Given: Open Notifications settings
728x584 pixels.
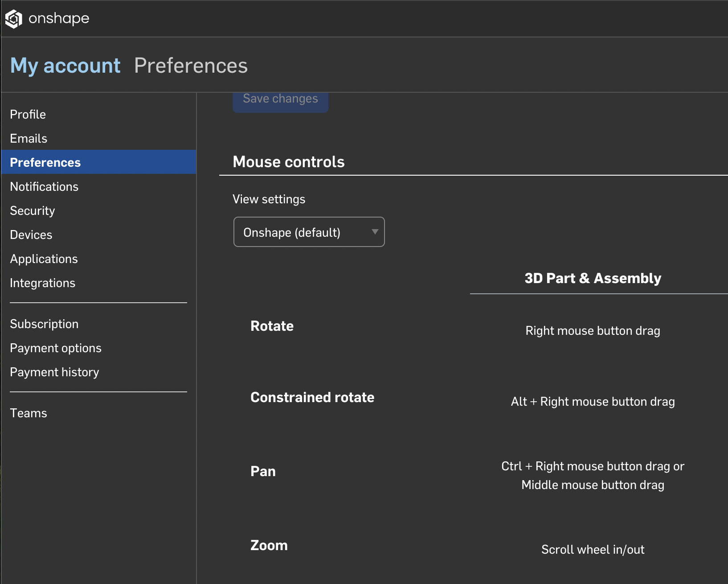Looking at the screenshot, I should coord(44,187).
